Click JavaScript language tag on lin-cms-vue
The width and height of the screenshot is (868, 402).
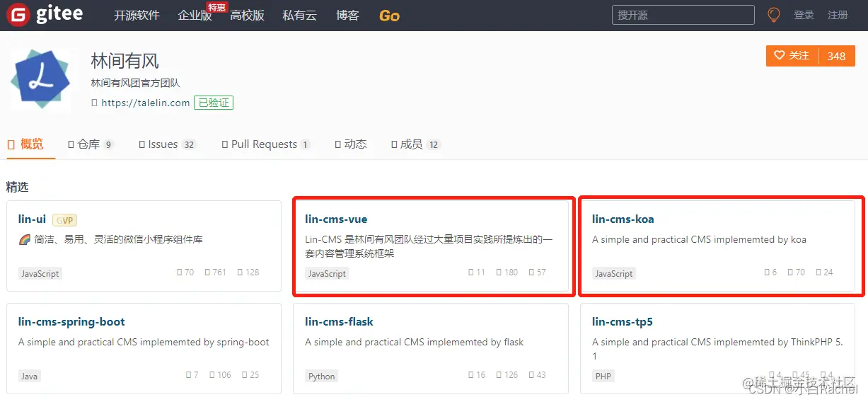click(327, 273)
